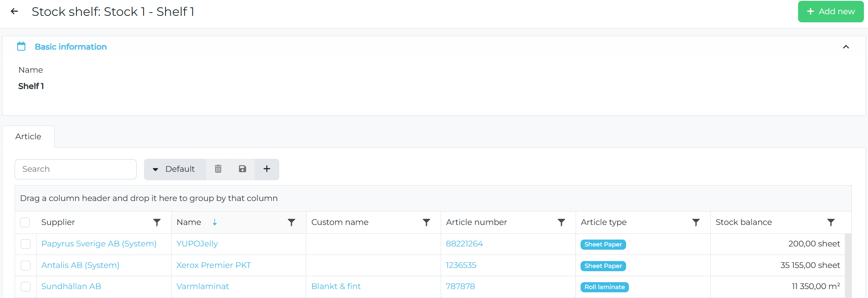Open the Default view dropdown
The image size is (868, 298).
coord(175,169)
